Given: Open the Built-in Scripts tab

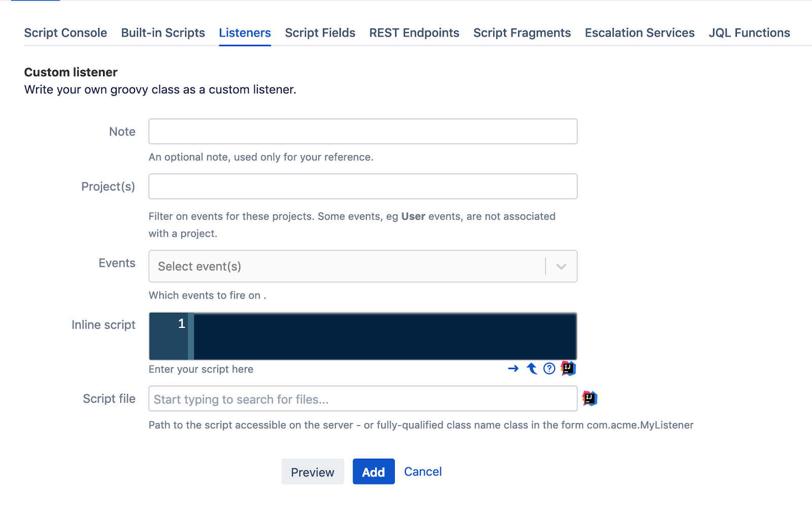Looking at the screenshot, I should (163, 33).
